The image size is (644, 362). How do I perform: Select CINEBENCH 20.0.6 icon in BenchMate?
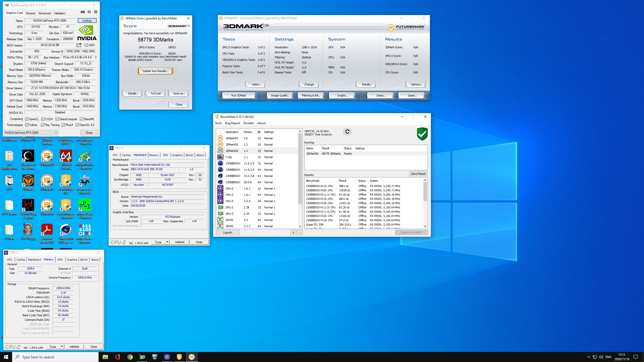pyautogui.click(x=220, y=182)
